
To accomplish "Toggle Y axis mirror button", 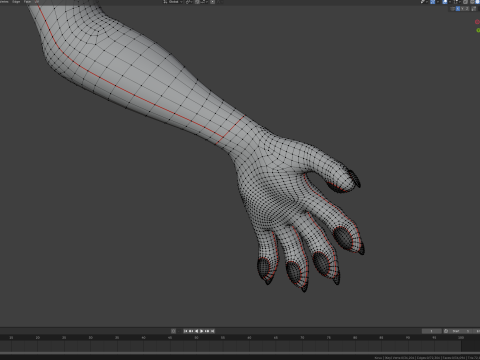I will point(462,9).
